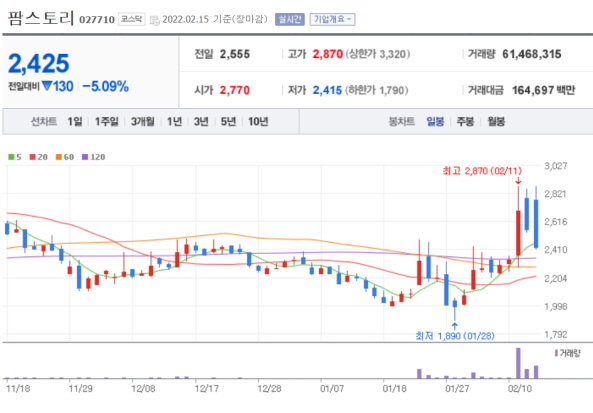Click the tallest volume bar near 02/10
Image resolution: width=593 pixels, height=413 pixels.
[x=518, y=363]
